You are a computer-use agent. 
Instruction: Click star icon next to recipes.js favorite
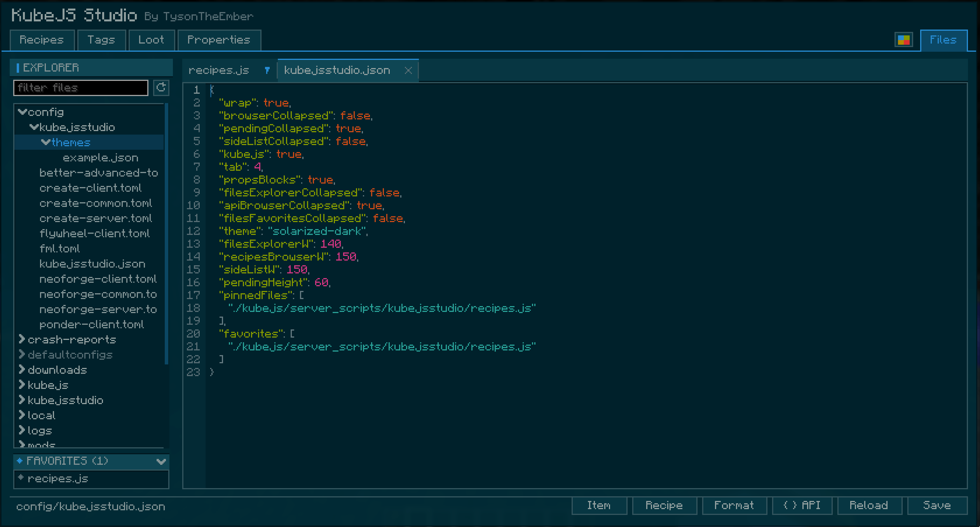pyautogui.click(x=21, y=478)
